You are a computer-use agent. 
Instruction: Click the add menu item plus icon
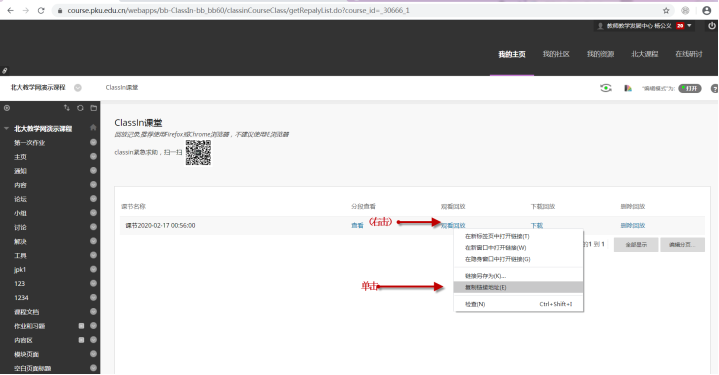[7, 108]
